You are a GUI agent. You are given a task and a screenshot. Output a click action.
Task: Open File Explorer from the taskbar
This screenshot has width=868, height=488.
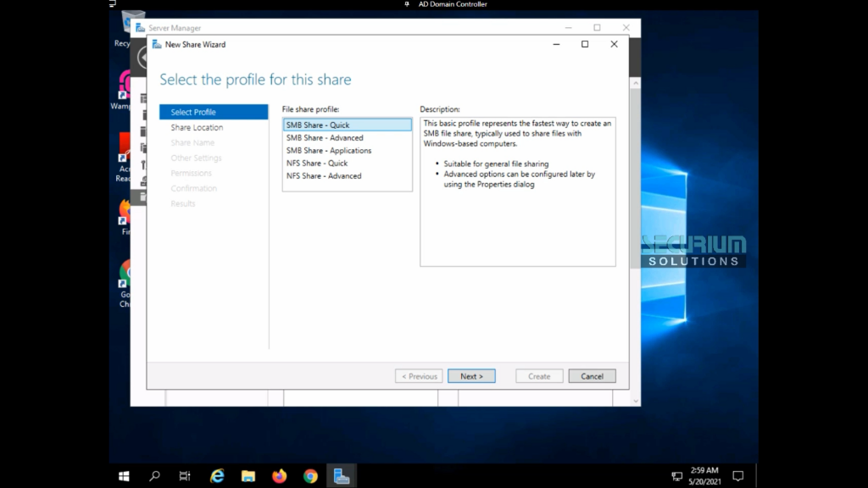(248, 476)
